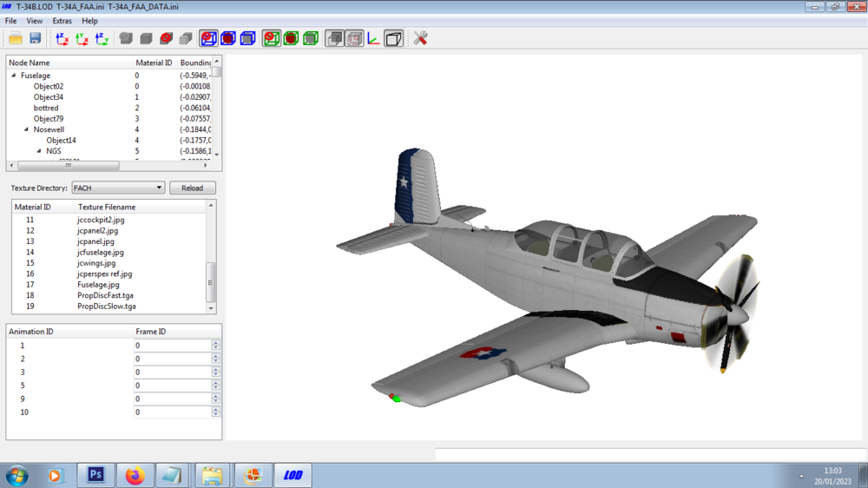
Task: Toggle green box with red sphere icon
Action: [x=291, y=38]
